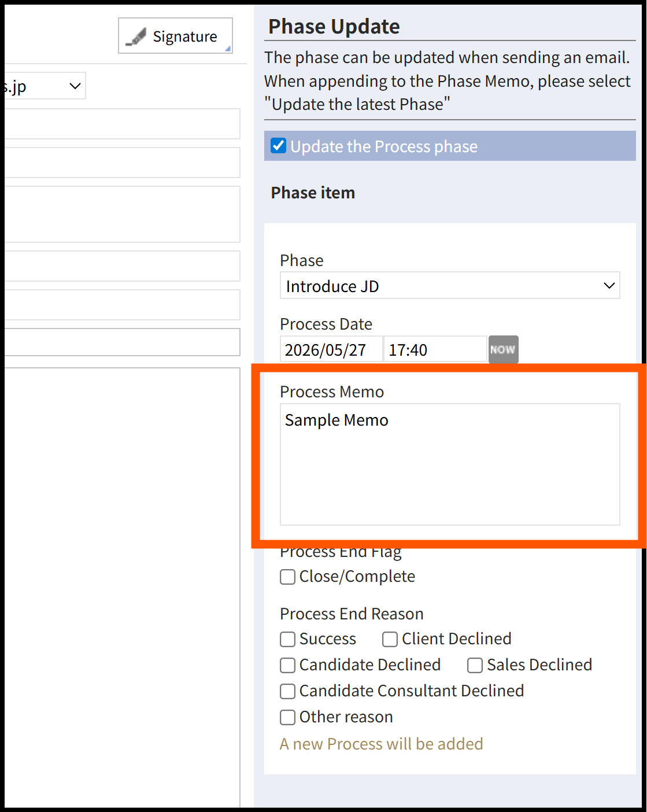
Task: Open the Phase dropdown showing Introduce JD
Action: [450, 286]
